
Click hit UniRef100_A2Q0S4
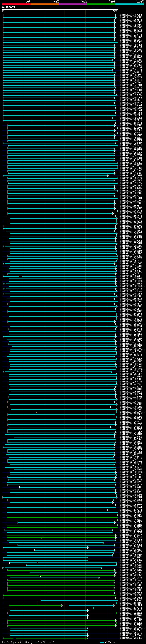(x=131, y=326)
